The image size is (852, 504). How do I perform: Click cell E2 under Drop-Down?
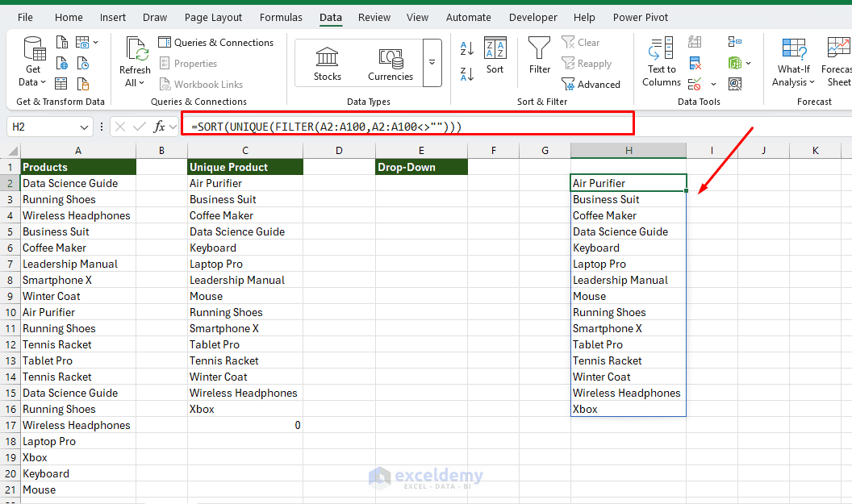click(x=421, y=183)
